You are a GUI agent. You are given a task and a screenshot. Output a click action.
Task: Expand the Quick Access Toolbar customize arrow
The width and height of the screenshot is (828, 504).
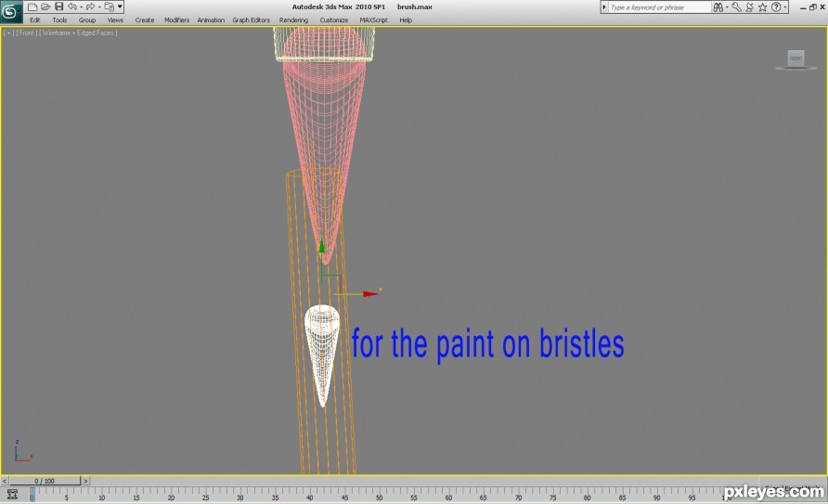click(x=120, y=6)
